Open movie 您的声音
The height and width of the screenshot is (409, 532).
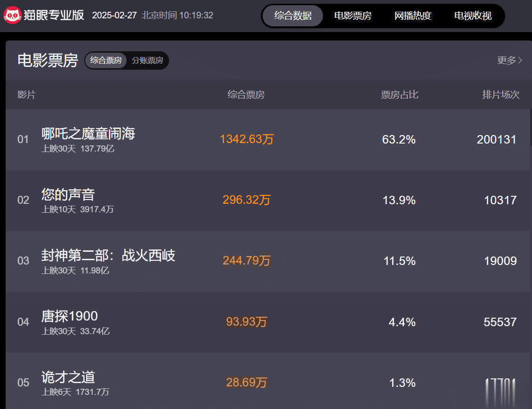click(68, 194)
